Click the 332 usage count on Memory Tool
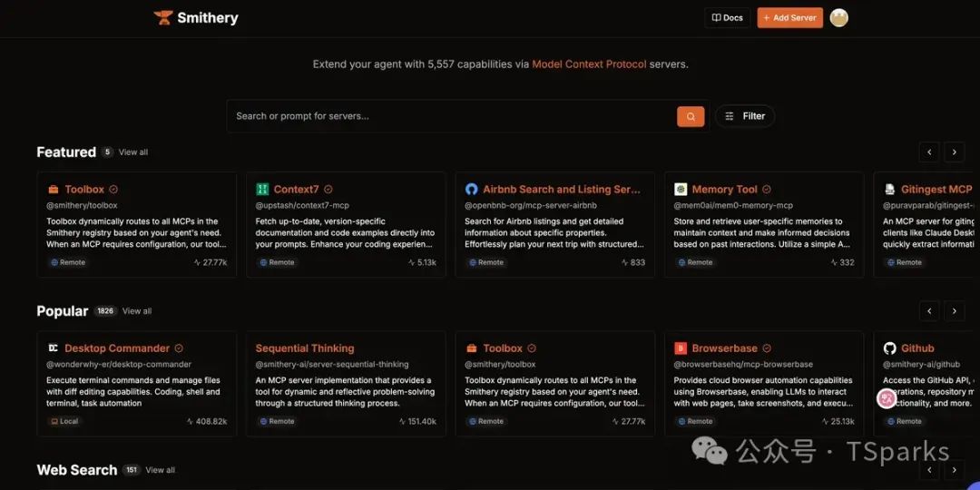The width and height of the screenshot is (980, 490). (x=842, y=262)
